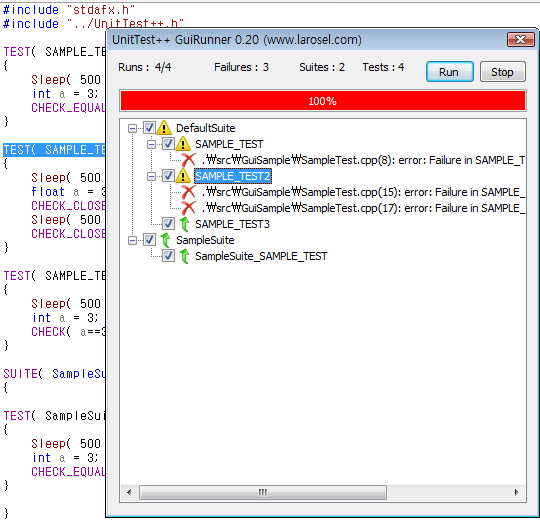Collapse the SAMPLE_TEST2 node
The image size is (540, 525).
click(151, 176)
